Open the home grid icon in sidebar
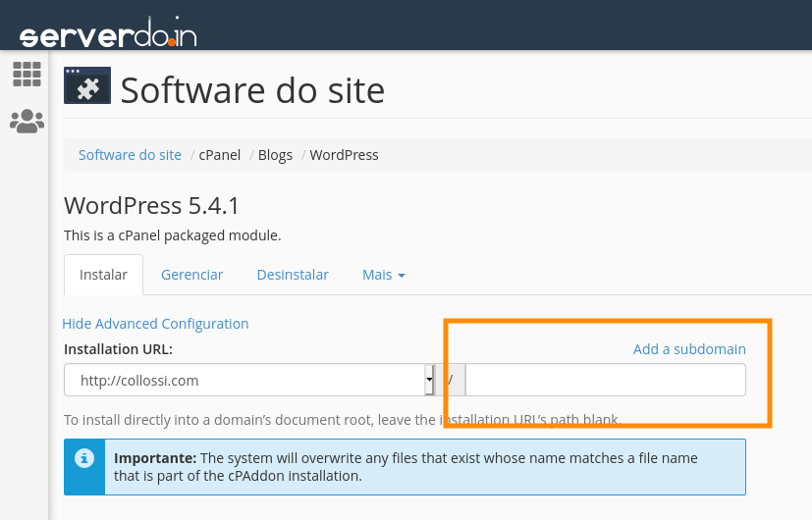Viewport: 812px width, 520px height. click(x=27, y=75)
